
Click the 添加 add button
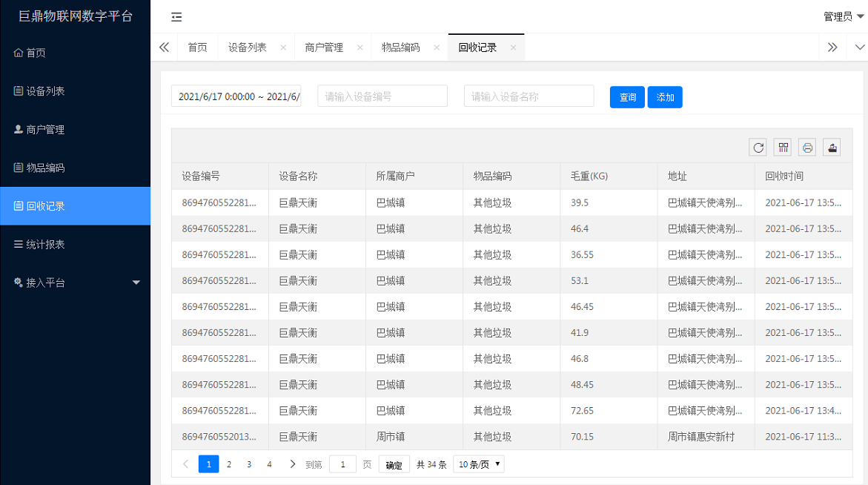665,97
